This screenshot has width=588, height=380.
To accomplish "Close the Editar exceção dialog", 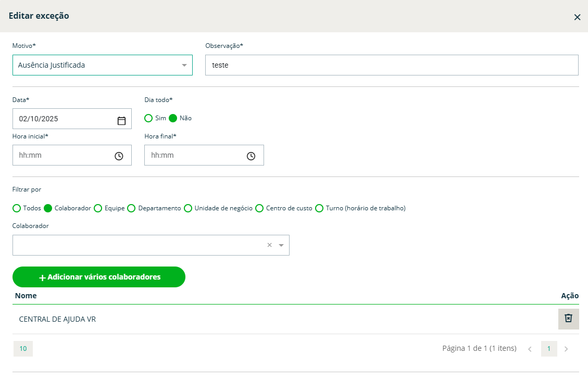I will click(x=577, y=17).
